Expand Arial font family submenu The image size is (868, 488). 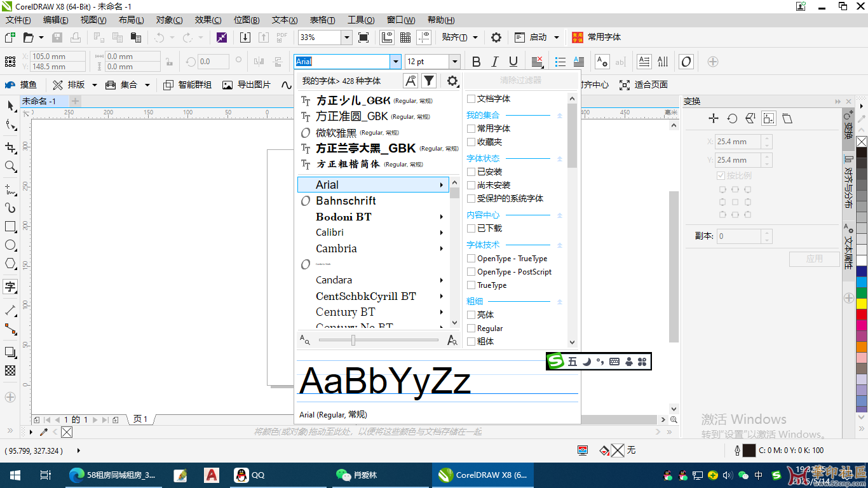441,185
